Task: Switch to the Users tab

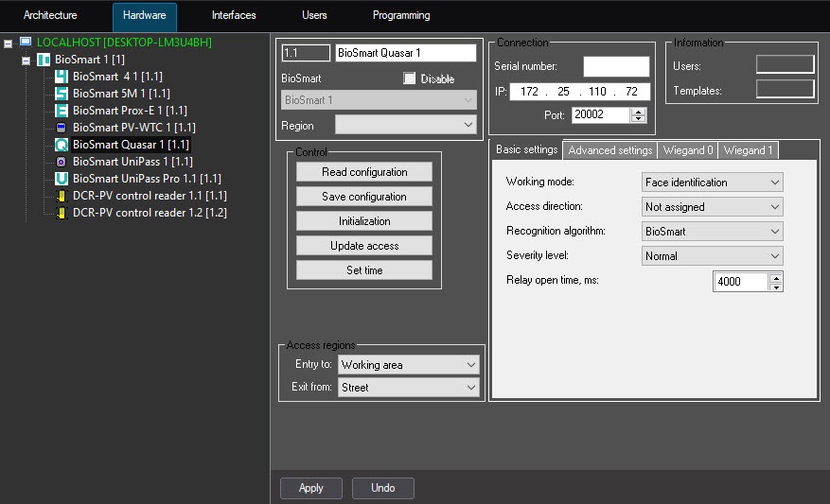Action: (314, 15)
